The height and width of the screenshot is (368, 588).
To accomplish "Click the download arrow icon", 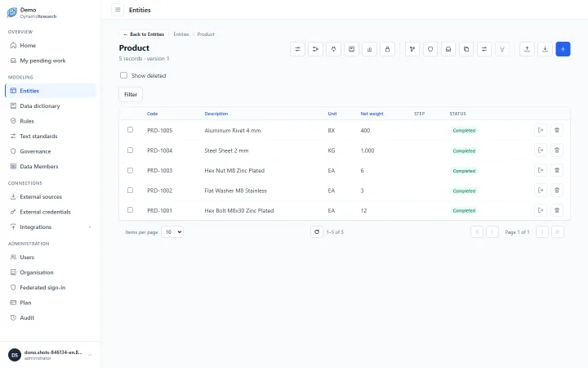I will click(545, 49).
